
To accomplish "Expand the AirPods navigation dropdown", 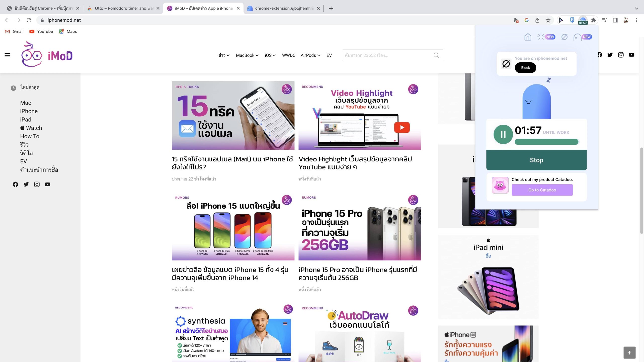I will (310, 55).
